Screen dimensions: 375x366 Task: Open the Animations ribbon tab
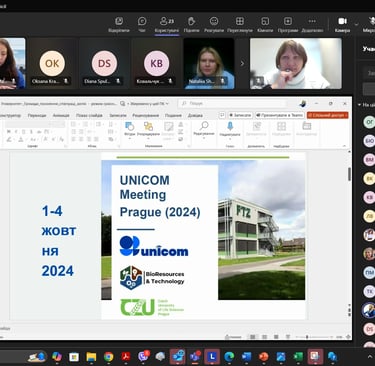point(61,115)
